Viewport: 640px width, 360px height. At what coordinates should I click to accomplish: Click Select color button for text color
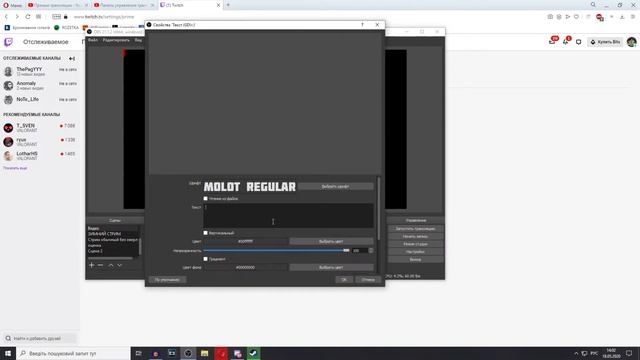[x=331, y=241]
